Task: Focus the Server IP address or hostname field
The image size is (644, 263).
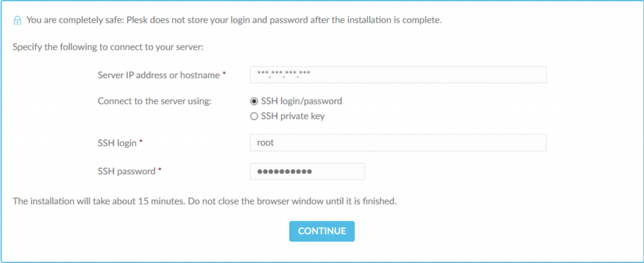Action: 397,75
